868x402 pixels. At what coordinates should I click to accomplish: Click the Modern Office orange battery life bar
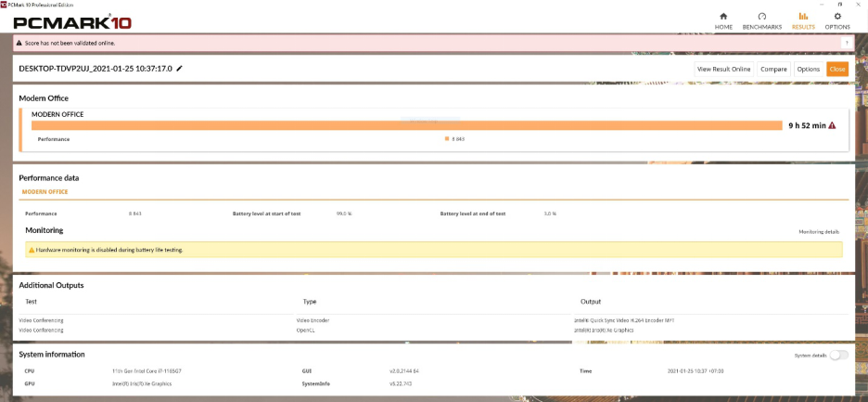(x=407, y=126)
